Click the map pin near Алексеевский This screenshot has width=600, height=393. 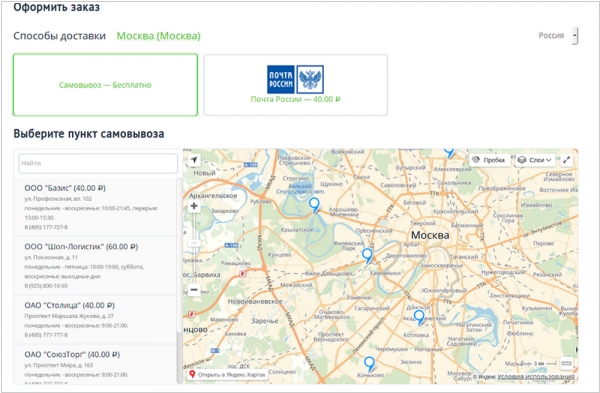(449, 153)
